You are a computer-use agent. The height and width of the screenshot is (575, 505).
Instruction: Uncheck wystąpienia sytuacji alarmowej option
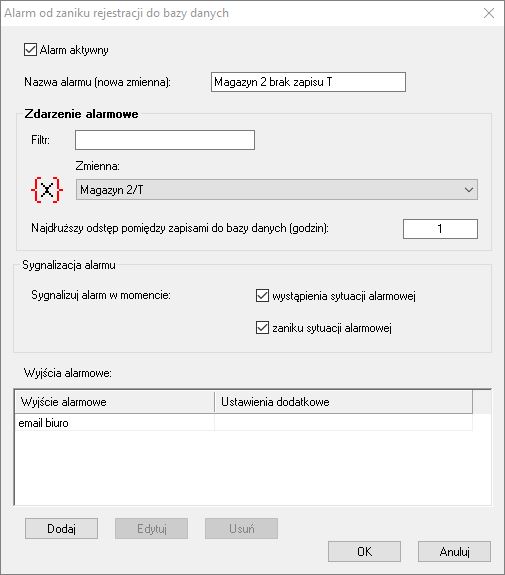[262, 296]
